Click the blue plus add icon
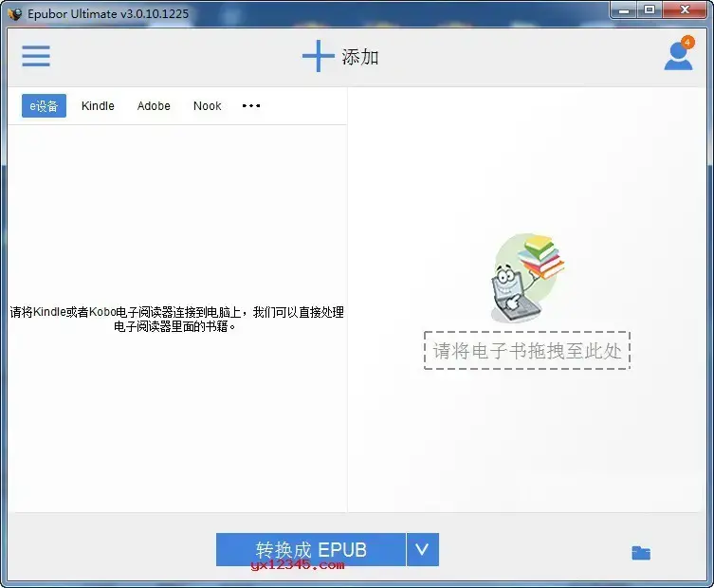The width and height of the screenshot is (714, 588). 318,56
